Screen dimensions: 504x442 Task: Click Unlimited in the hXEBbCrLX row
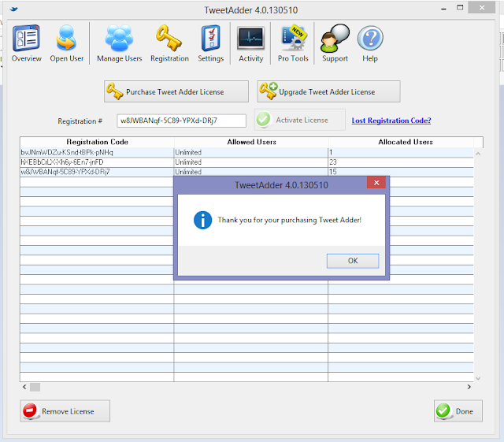188,162
